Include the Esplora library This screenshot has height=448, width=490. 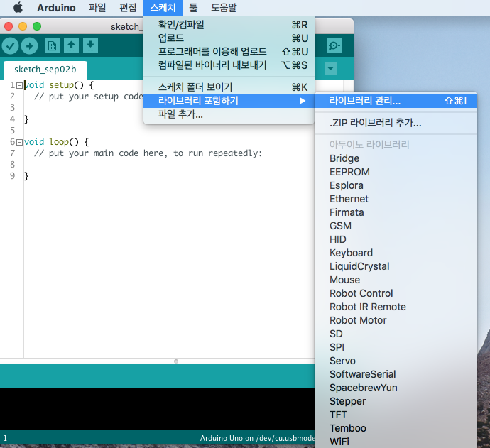396,185
